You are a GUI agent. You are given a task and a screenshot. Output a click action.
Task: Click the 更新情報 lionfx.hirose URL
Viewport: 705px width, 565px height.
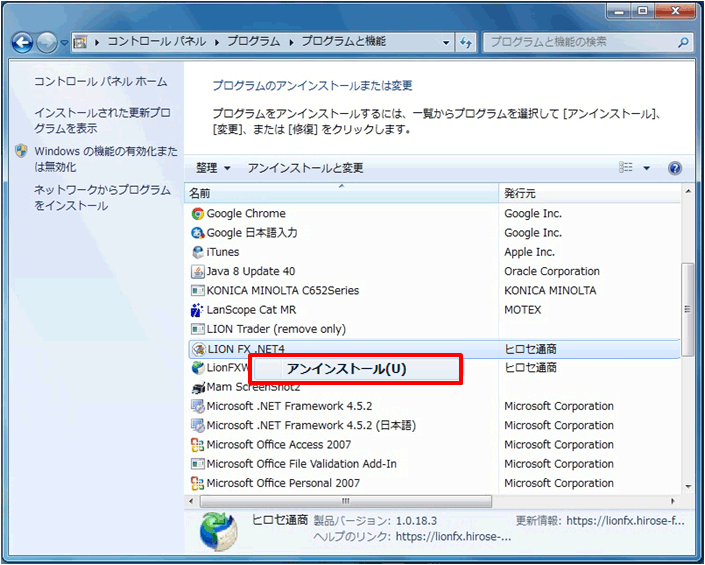625,521
